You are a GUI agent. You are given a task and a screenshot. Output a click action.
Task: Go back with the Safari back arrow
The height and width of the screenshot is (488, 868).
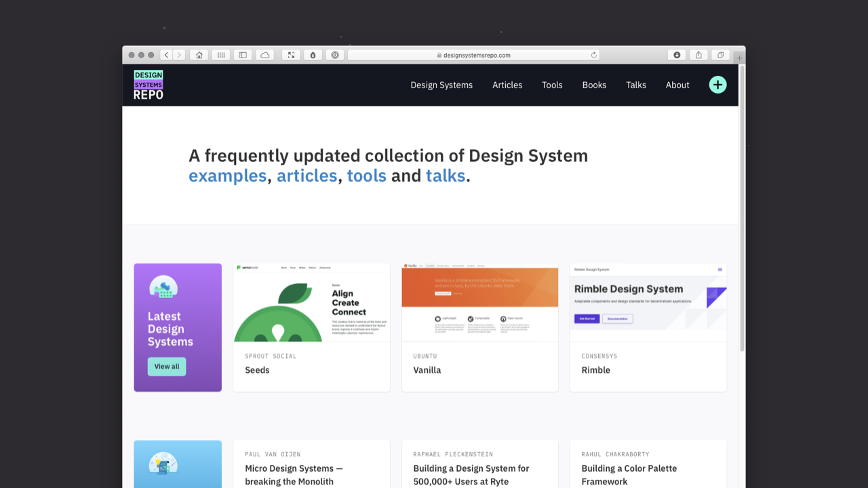(166, 55)
